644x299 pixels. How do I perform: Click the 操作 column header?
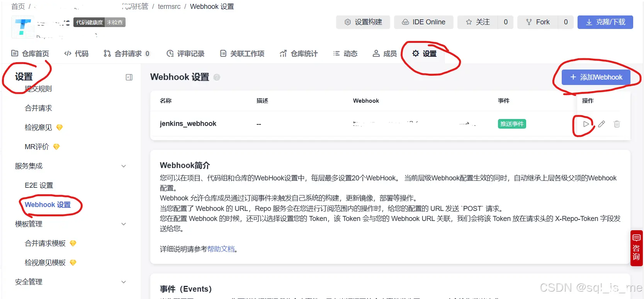coord(588,100)
